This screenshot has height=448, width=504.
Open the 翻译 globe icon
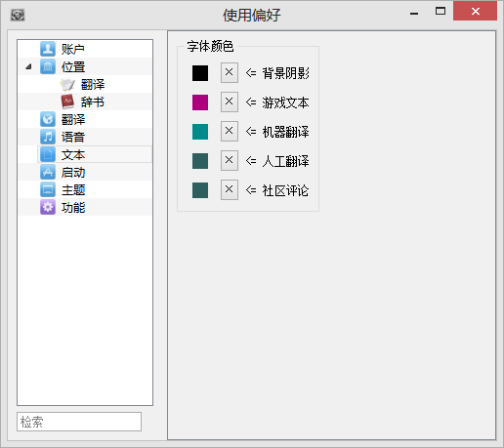48,119
